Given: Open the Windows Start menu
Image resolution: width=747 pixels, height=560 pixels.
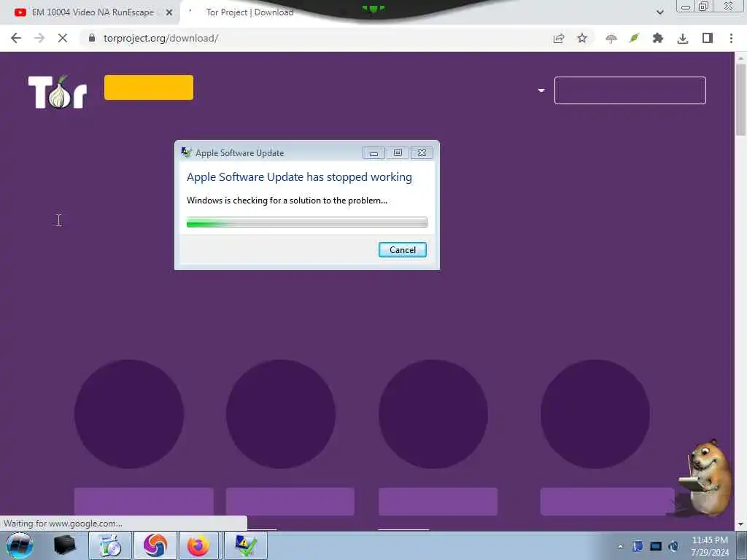Looking at the screenshot, I should [20, 545].
